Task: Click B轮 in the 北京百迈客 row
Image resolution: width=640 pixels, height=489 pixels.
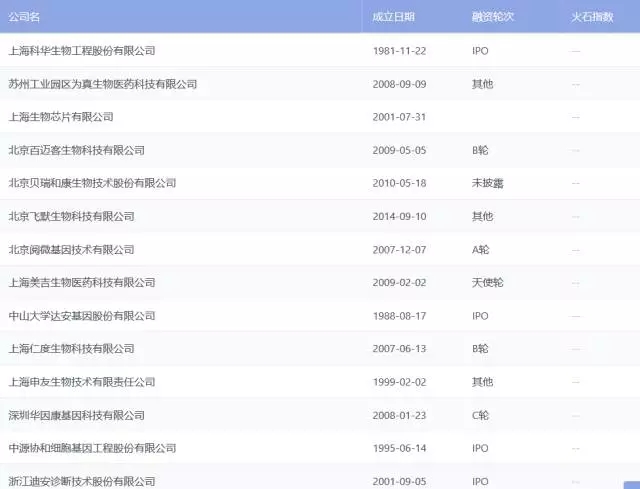Action: (480, 150)
